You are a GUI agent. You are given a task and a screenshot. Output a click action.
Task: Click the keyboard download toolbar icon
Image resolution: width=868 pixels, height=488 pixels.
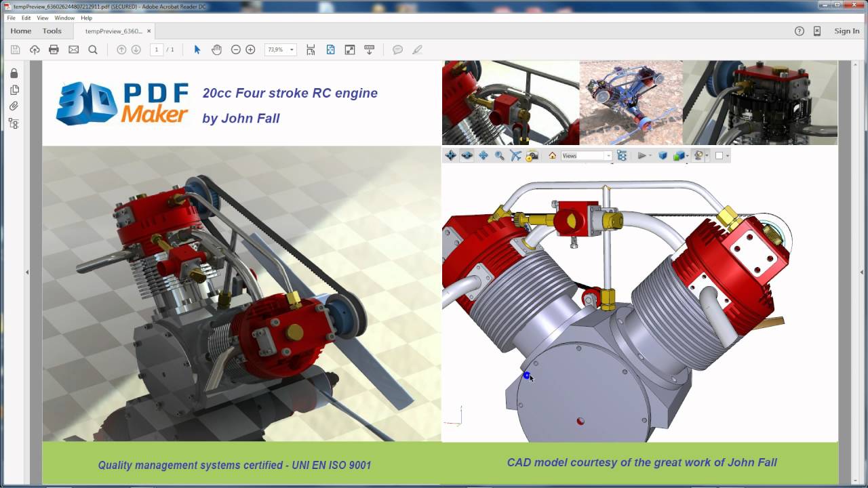pyautogui.click(x=370, y=49)
